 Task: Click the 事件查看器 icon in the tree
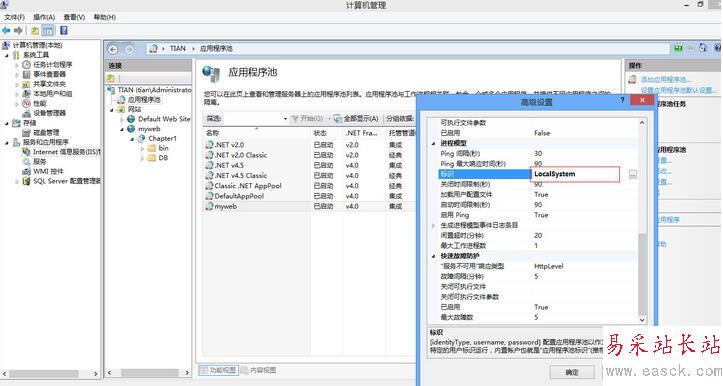click(27, 74)
